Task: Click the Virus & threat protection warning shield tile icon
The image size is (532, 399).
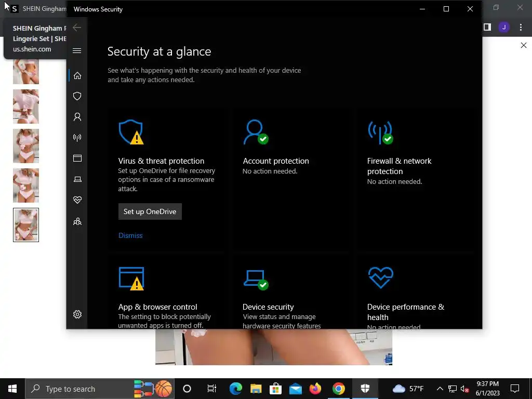Action: click(131, 132)
